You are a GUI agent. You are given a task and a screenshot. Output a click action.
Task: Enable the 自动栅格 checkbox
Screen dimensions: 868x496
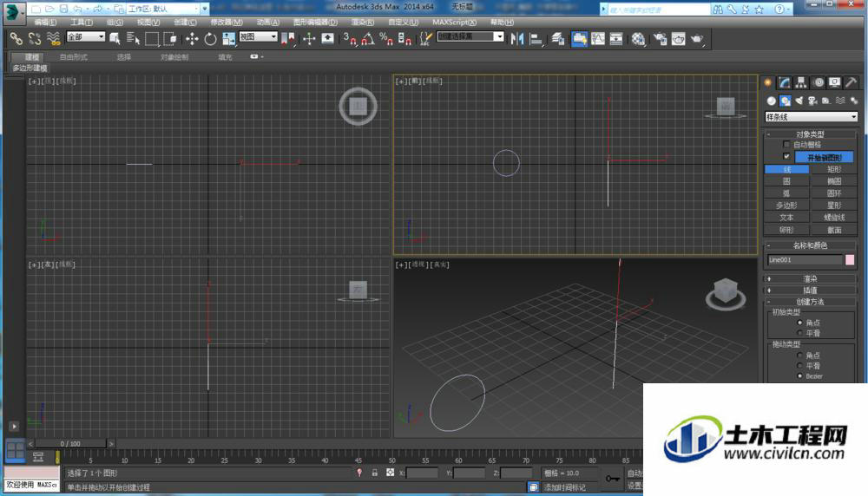pyautogui.click(x=786, y=144)
